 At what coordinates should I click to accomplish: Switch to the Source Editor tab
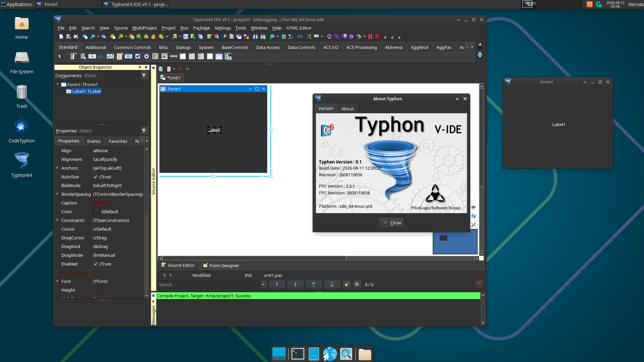(178, 265)
